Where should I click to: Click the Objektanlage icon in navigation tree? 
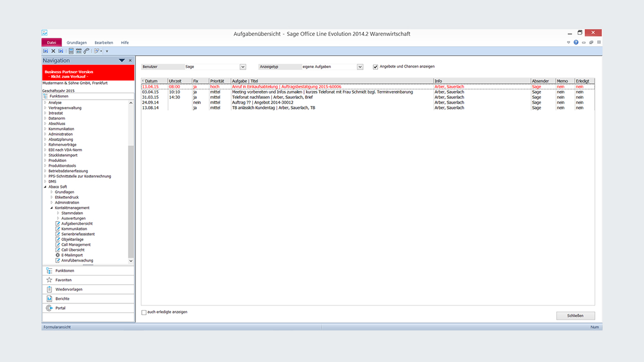click(58, 239)
